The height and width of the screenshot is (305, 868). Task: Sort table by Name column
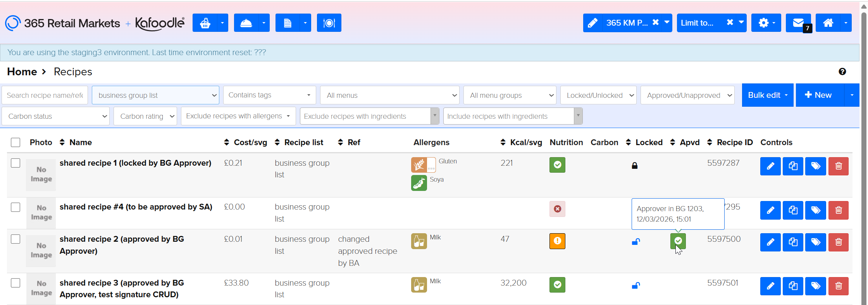76,142
